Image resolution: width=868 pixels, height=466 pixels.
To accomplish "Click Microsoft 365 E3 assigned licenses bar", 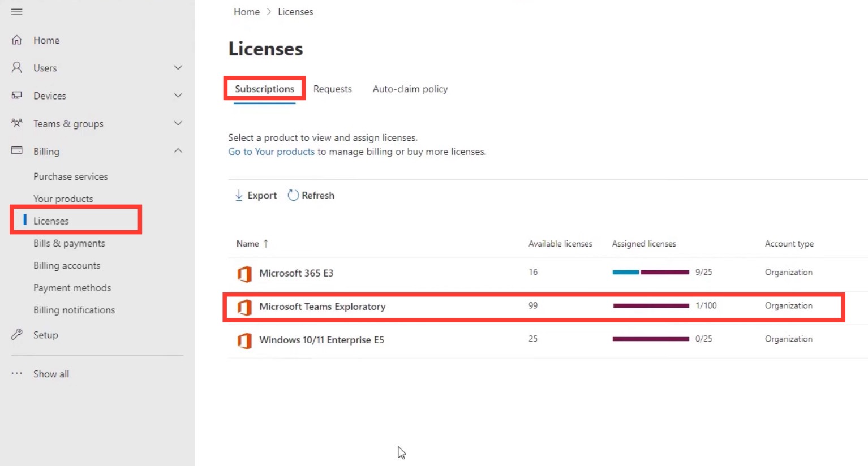I will pos(651,272).
